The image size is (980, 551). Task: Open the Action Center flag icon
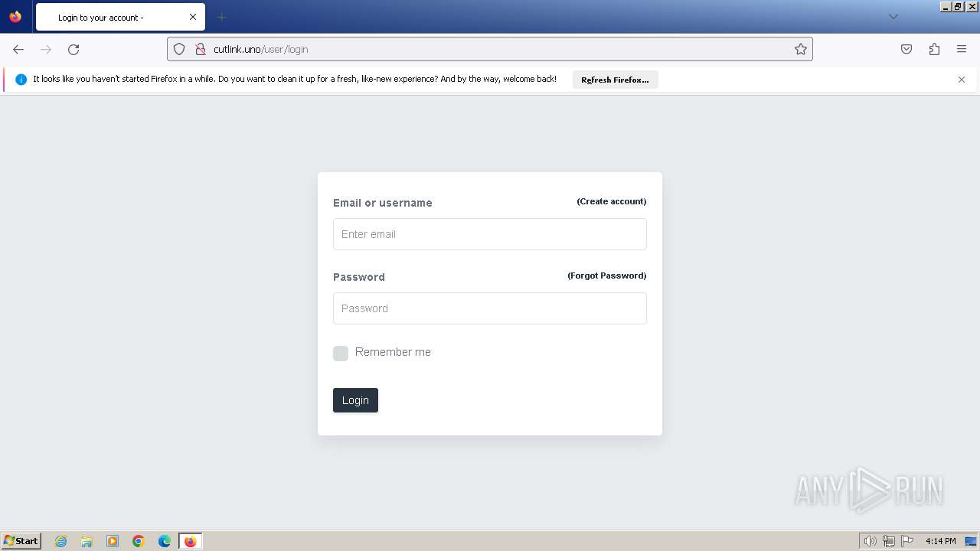point(907,541)
